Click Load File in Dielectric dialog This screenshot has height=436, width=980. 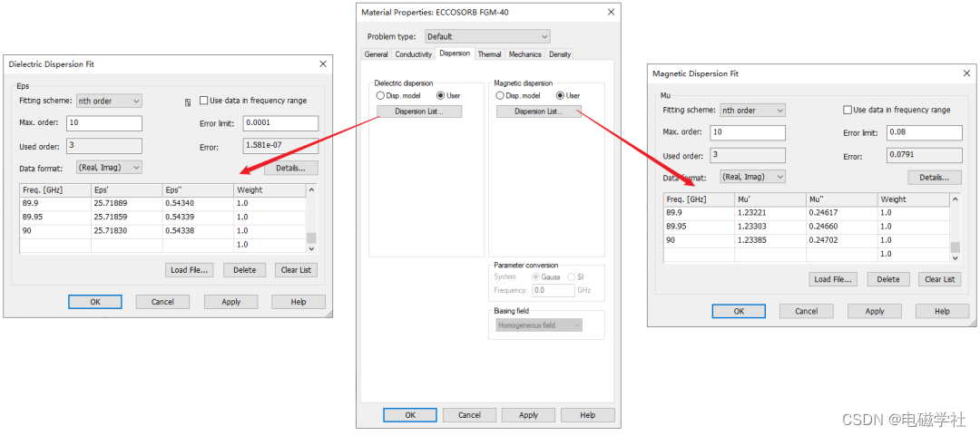coord(190,270)
